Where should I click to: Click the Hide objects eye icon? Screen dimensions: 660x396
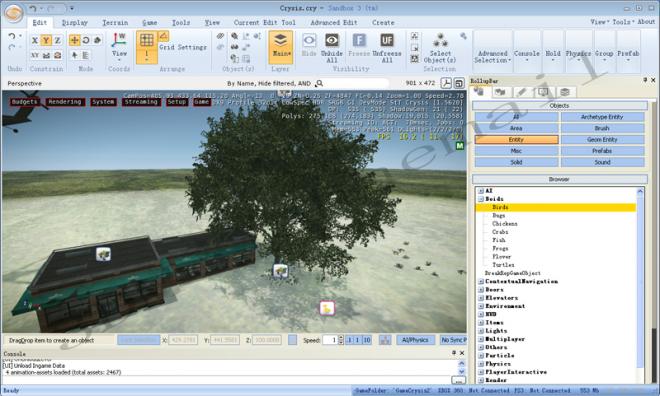pos(309,41)
